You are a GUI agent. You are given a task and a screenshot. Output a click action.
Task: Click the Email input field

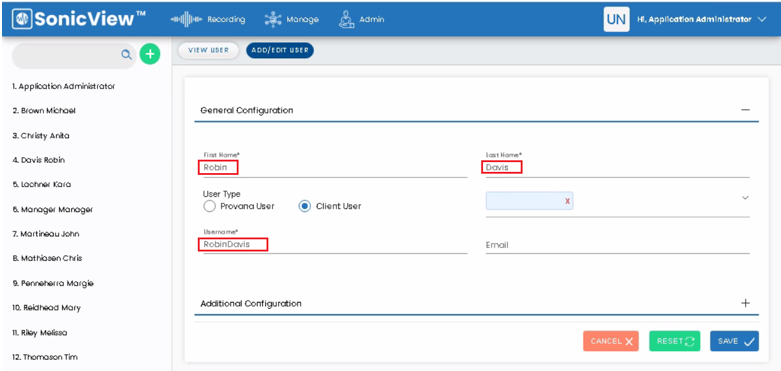[x=618, y=245]
